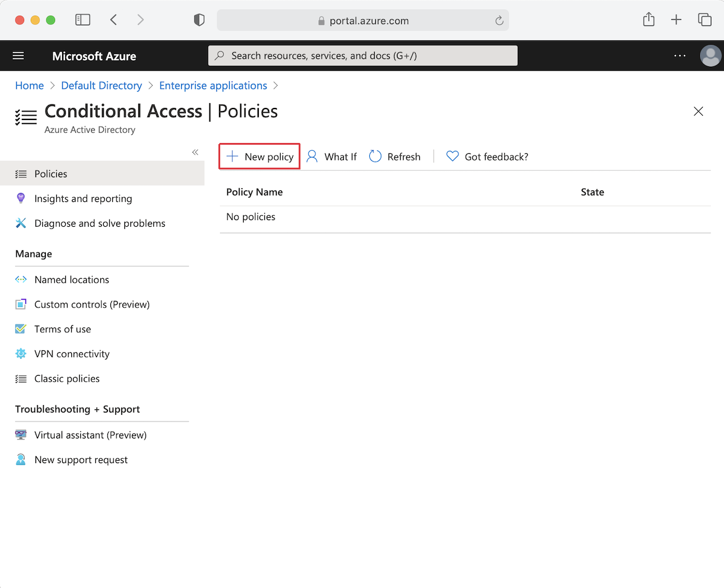
Task: Click the Azure portal menu hamburger
Action: 17,55
